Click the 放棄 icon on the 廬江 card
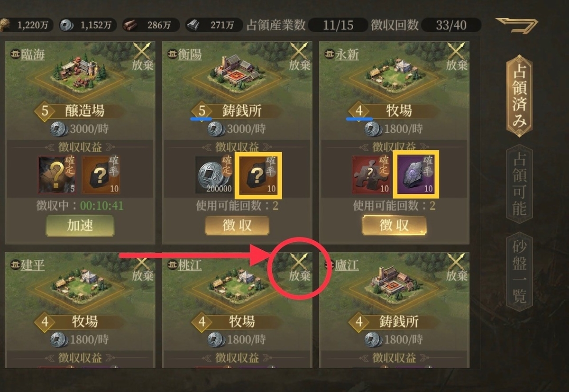 coord(456,267)
